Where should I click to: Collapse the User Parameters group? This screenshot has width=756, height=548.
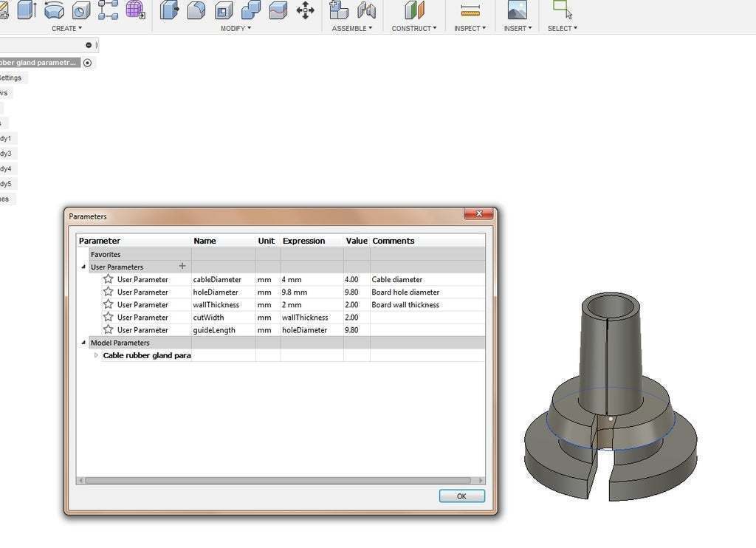point(83,267)
